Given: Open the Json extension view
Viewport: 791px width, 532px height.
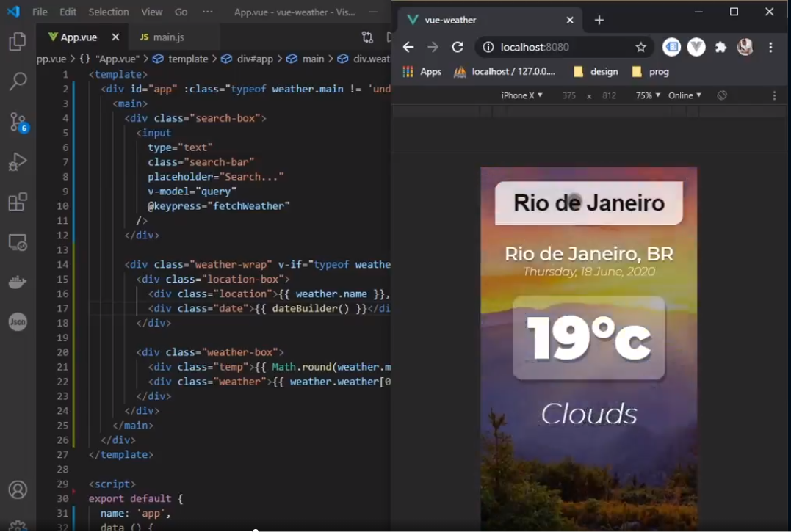Looking at the screenshot, I should coord(18,322).
